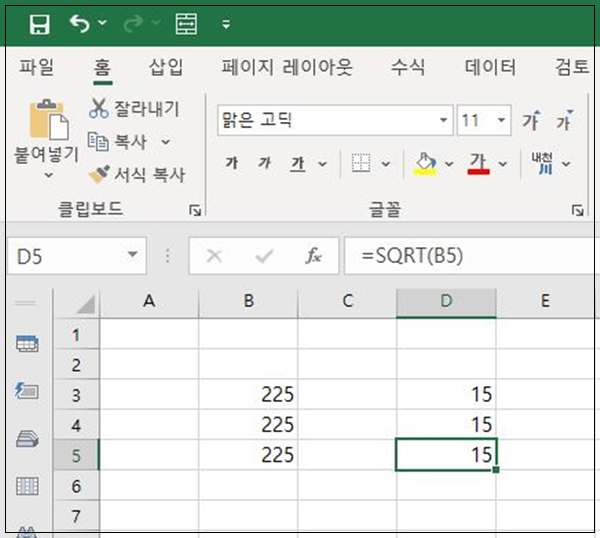Select column E header

(545, 301)
